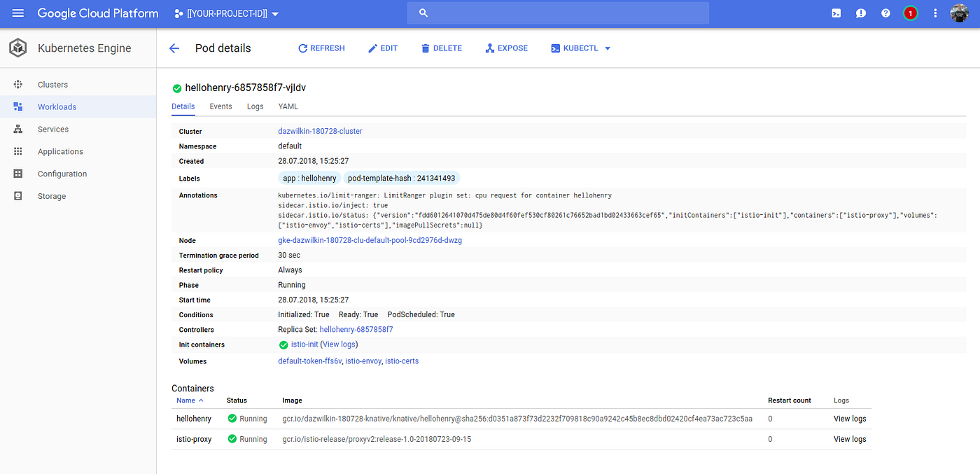Click the hellohenry container name cell
The image size is (980, 474).
click(x=194, y=419)
